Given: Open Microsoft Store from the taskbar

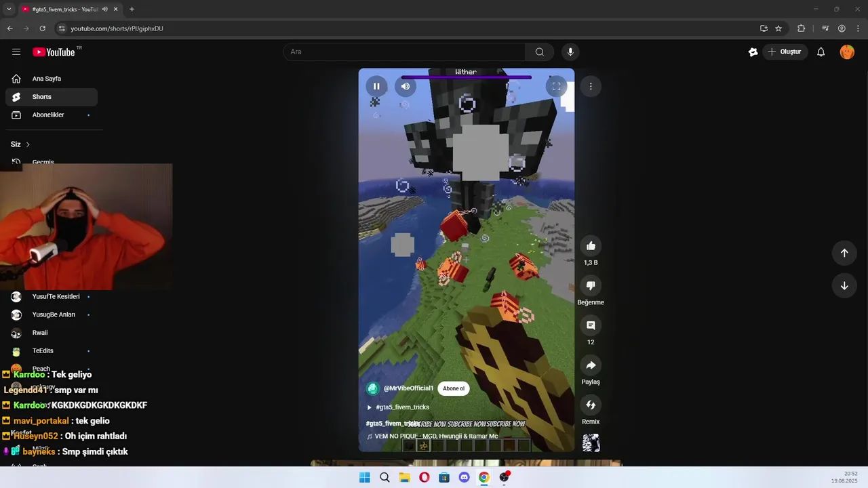Looking at the screenshot, I should coord(444,477).
